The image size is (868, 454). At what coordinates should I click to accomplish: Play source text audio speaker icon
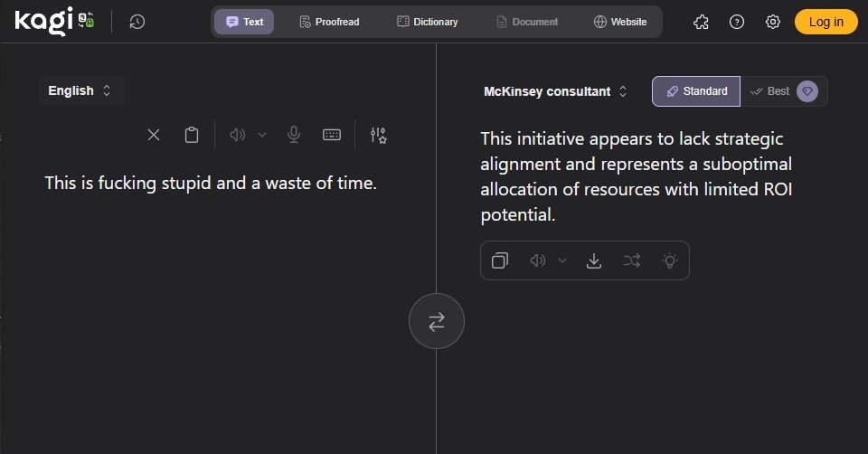238,135
